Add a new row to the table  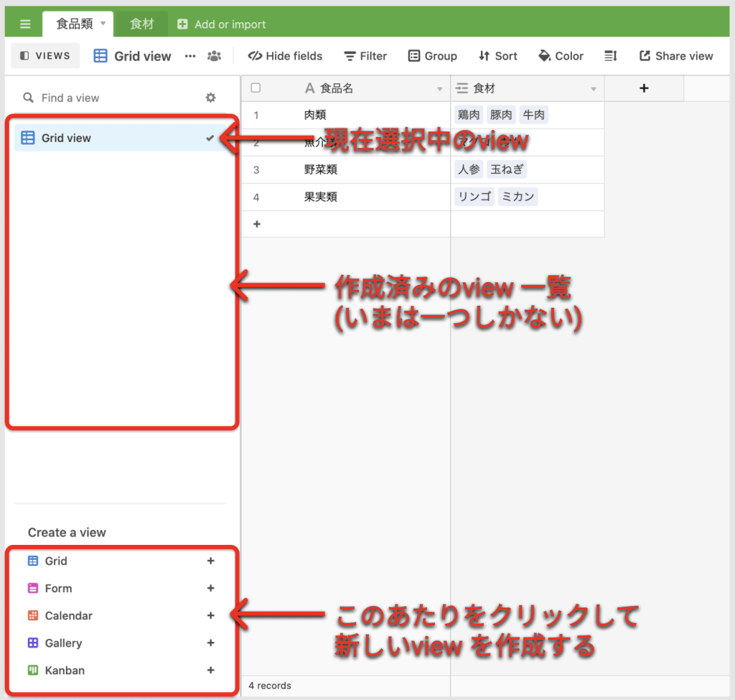(257, 224)
